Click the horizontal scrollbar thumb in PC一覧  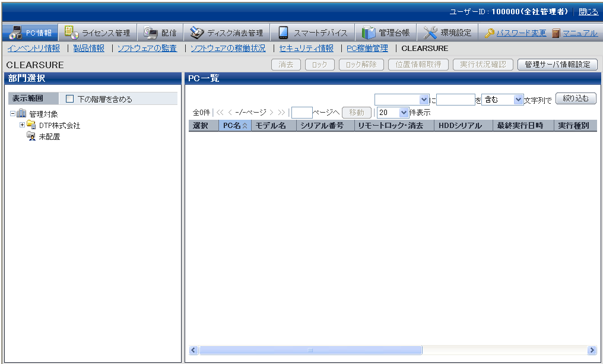coord(310,350)
